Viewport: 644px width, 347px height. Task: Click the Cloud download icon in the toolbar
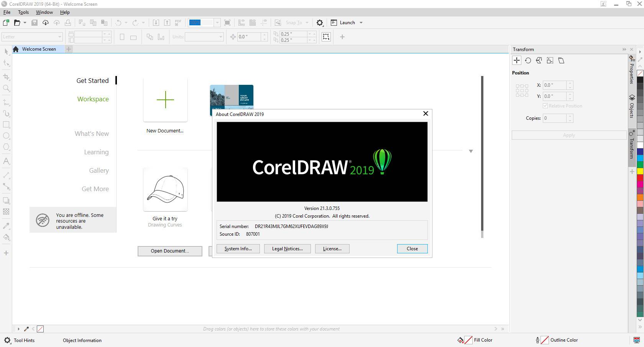[45, 23]
